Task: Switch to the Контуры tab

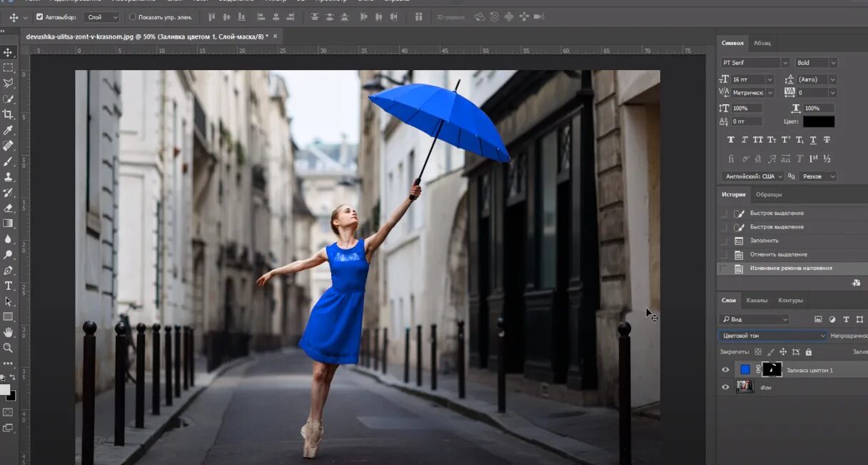Action: (x=790, y=301)
